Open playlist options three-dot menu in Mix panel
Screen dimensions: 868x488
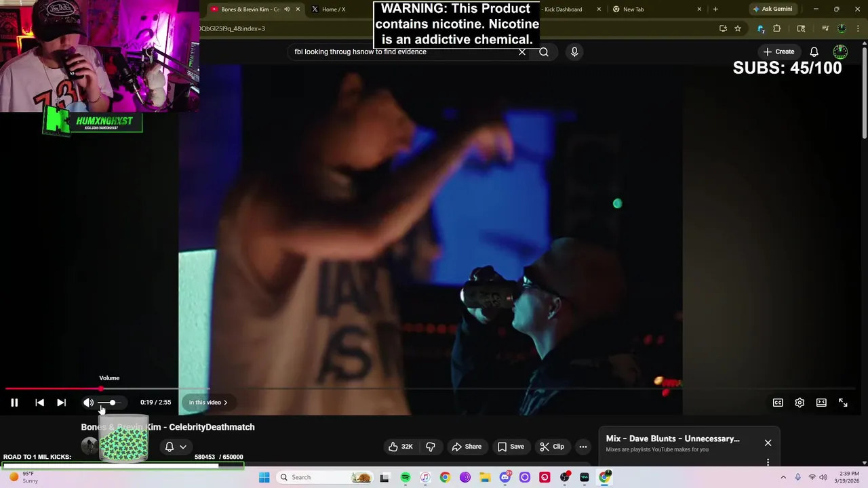click(768, 462)
